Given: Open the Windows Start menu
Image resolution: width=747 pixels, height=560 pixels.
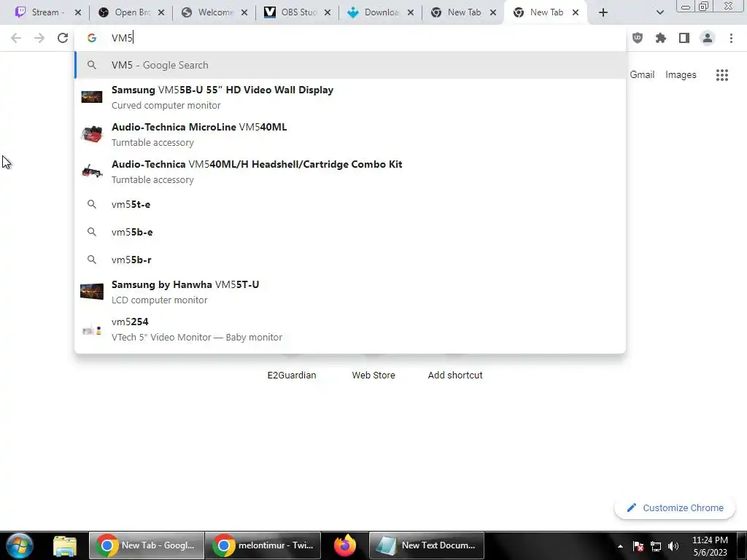Looking at the screenshot, I should coord(20,545).
